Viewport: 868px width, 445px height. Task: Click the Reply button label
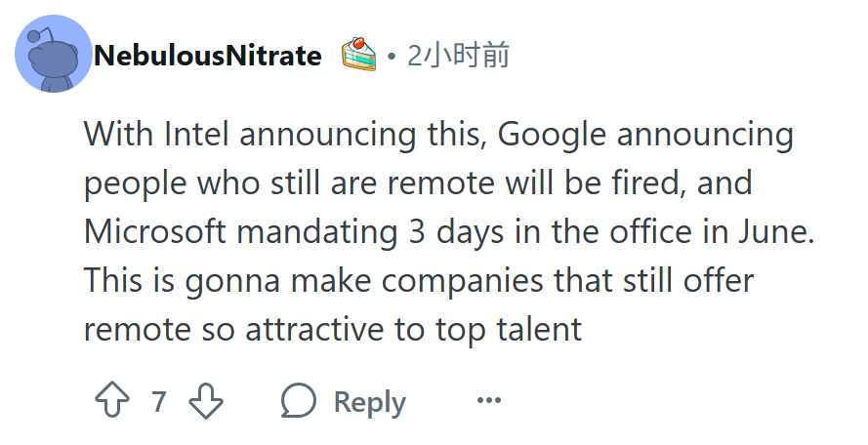click(370, 402)
